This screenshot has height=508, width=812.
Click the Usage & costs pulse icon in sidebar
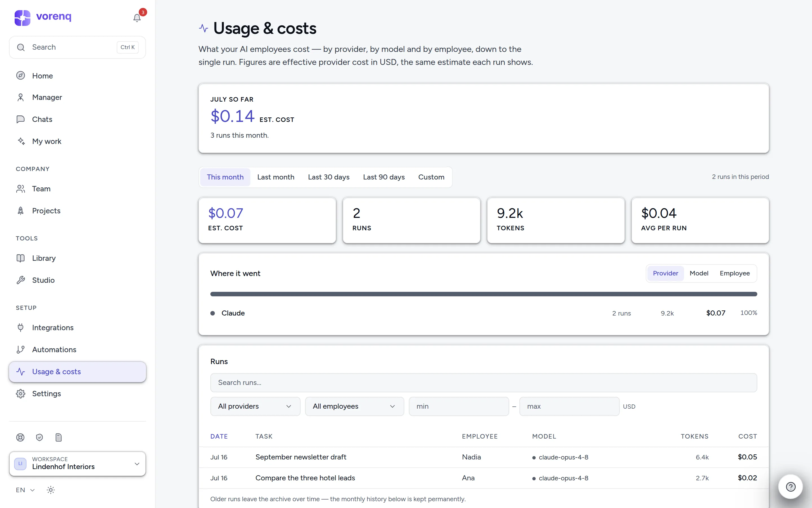[x=21, y=372]
